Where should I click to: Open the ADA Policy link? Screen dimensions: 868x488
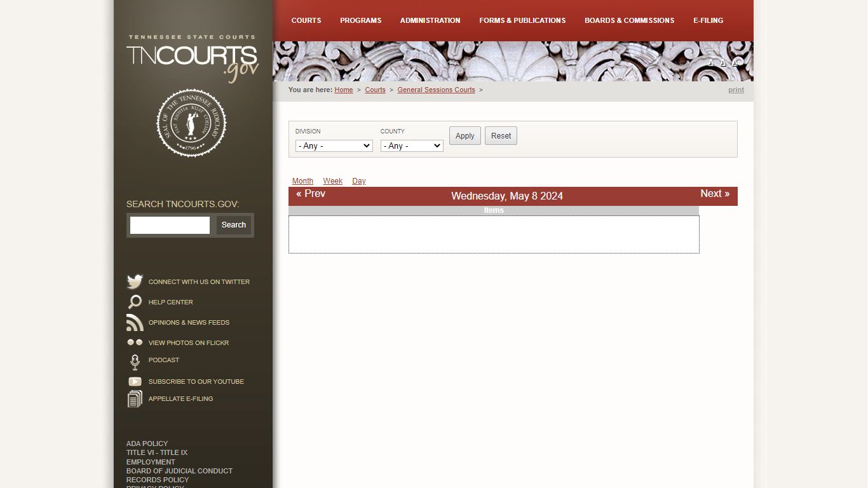[x=147, y=444]
